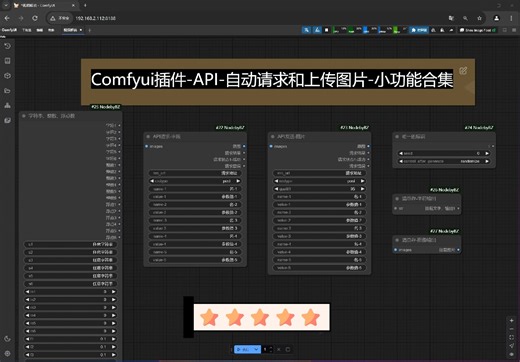Next option arrow on control_after_generate randomize

coord(487,161)
